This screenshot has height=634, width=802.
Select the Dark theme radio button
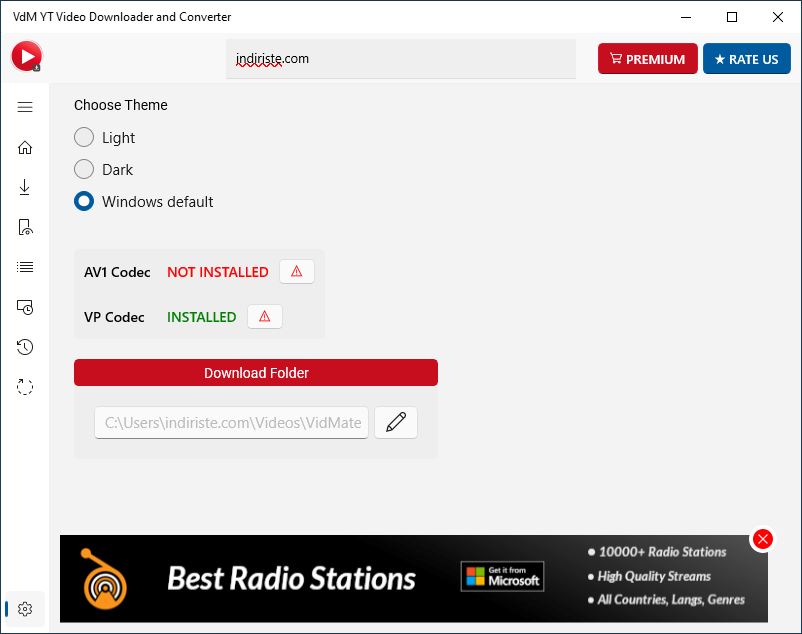point(84,169)
